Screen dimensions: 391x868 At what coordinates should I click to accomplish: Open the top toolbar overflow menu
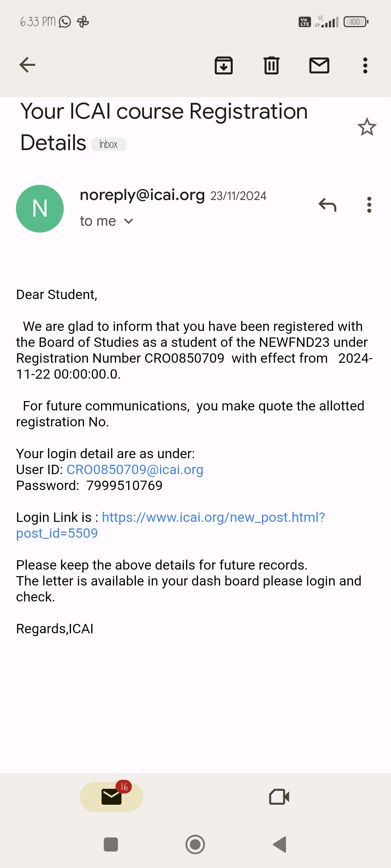[365, 65]
